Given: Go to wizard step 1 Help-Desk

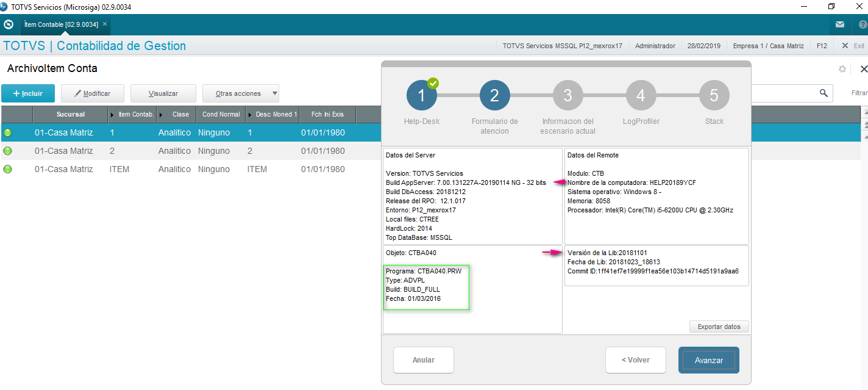Looking at the screenshot, I should click(x=422, y=95).
